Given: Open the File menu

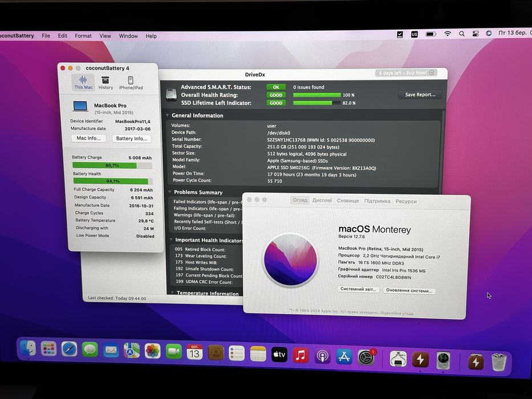Looking at the screenshot, I should pos(46,35).
